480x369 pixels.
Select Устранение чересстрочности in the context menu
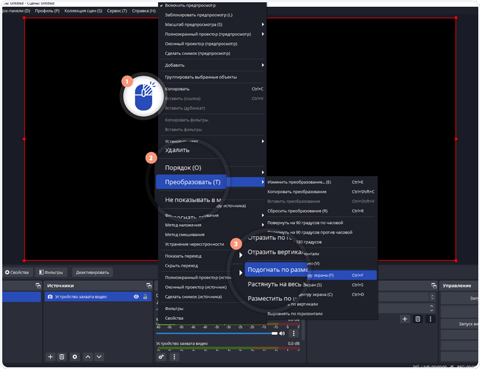[x=194, y=244]
